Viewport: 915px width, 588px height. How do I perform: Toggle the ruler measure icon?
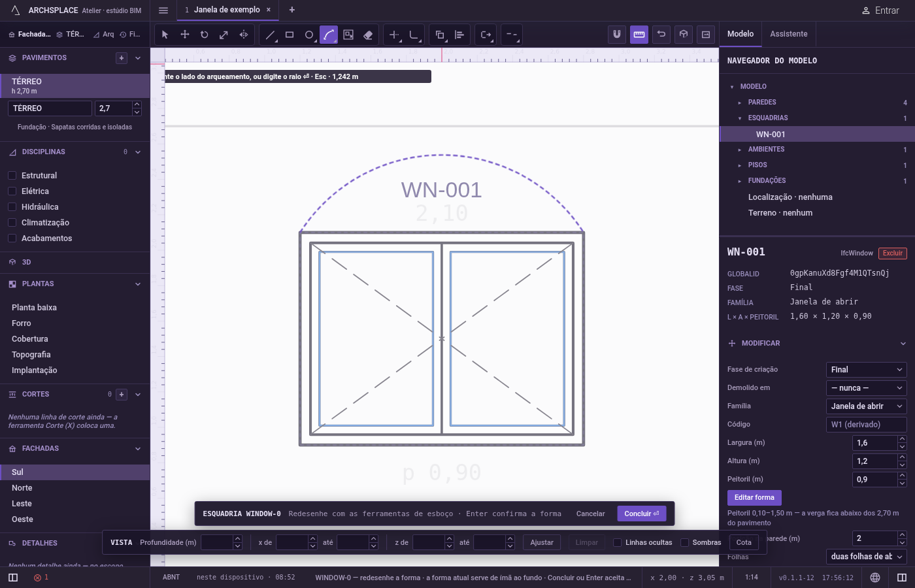pyautogui.click(x=639, y=35)
